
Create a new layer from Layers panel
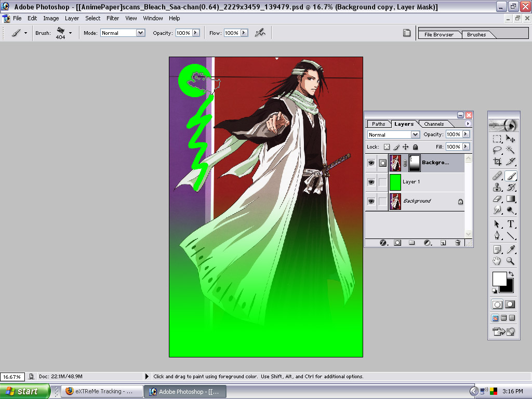coord(443,243)
